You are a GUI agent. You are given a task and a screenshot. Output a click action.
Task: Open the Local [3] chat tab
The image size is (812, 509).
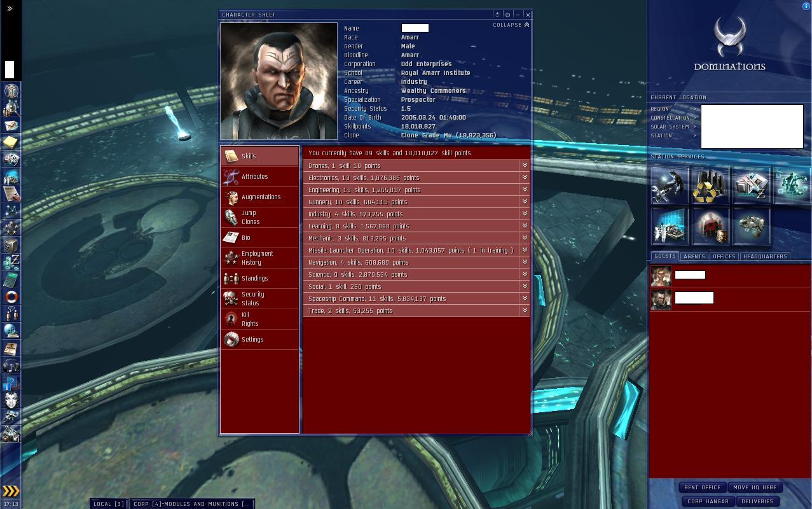pyautogui.click(x=109, y=504)
